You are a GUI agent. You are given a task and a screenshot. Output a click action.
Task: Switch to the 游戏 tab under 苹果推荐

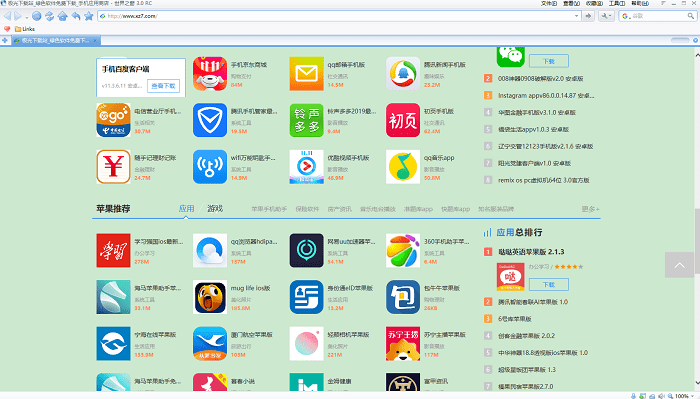pos(215,208)
